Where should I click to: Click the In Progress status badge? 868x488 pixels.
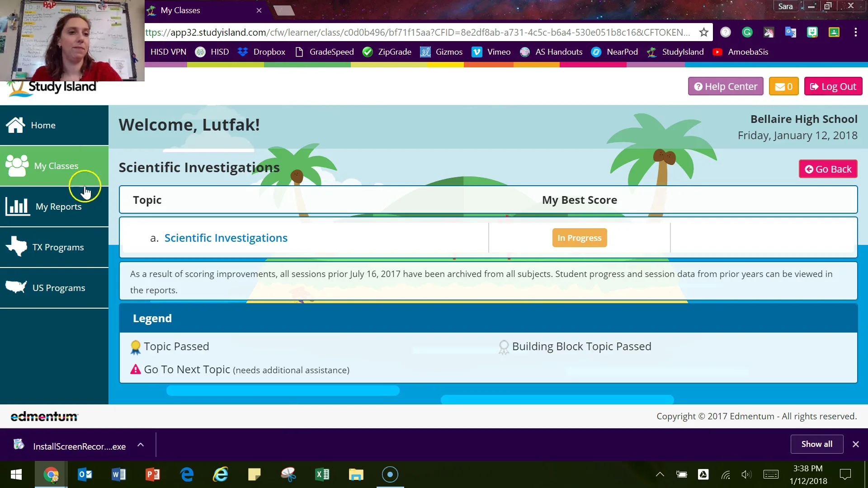(x=579, y=238)
